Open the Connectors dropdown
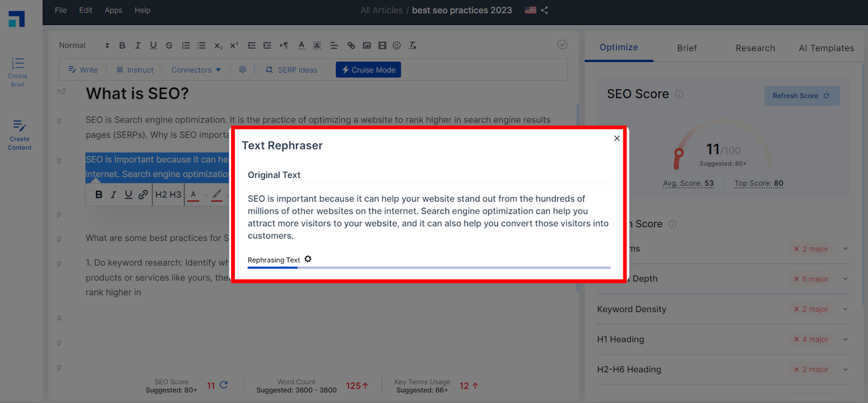This screenshot has height=403, width=868. (196, 70)
